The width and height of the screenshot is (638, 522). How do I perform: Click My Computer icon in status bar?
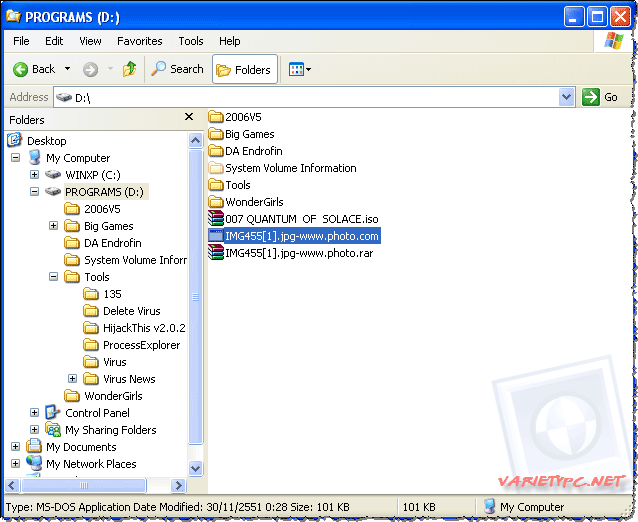point(489,507)
